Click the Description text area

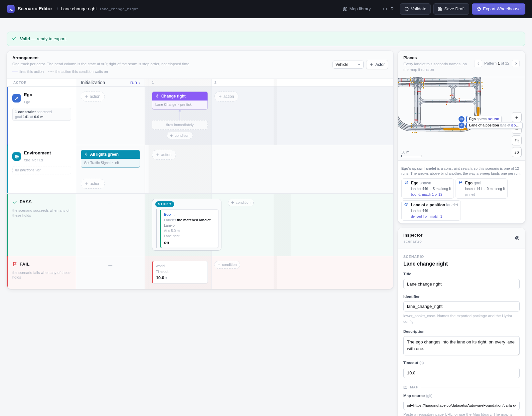462,346
